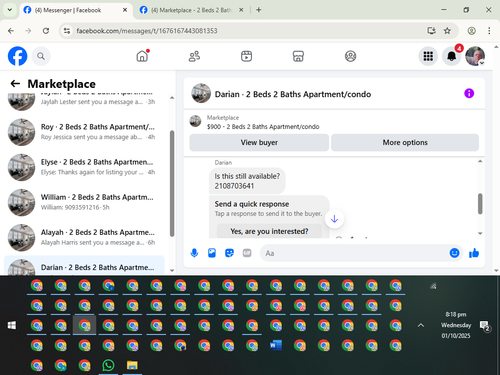Send a thumbs-up like
Viewport: 500px width, 375px height.
coord(474,253)
